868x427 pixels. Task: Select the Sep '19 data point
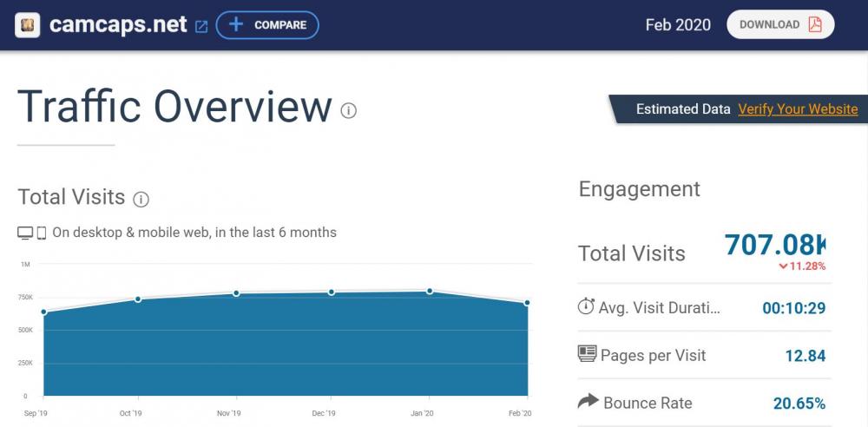click(43, 312)
